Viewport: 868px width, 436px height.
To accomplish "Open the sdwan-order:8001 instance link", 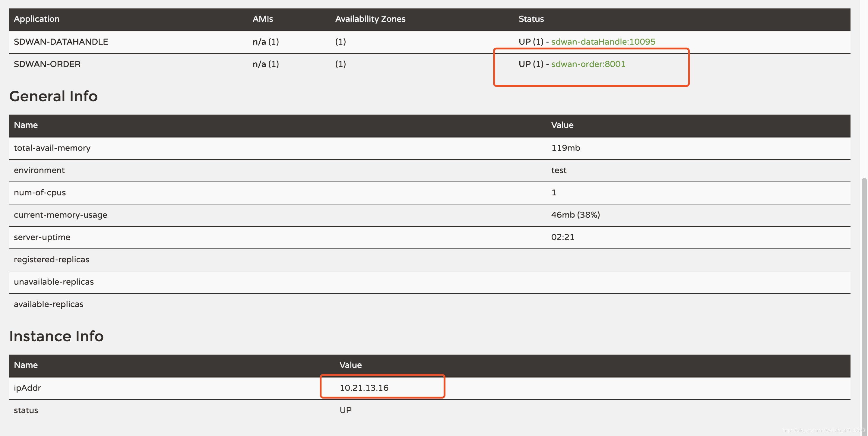I will tap(588, 64).
